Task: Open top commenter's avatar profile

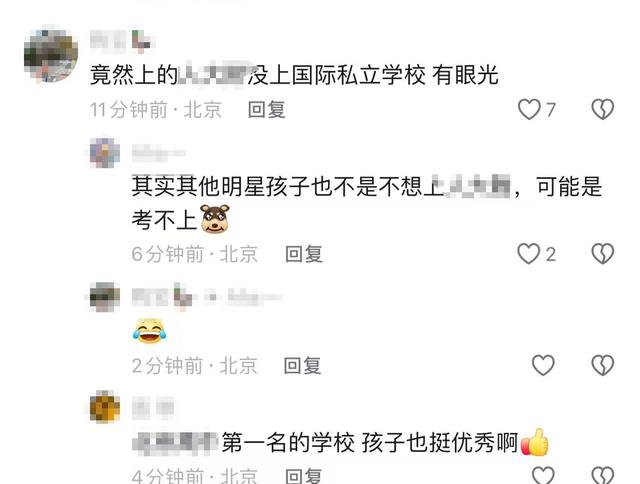Action: (x=51, y=55)
